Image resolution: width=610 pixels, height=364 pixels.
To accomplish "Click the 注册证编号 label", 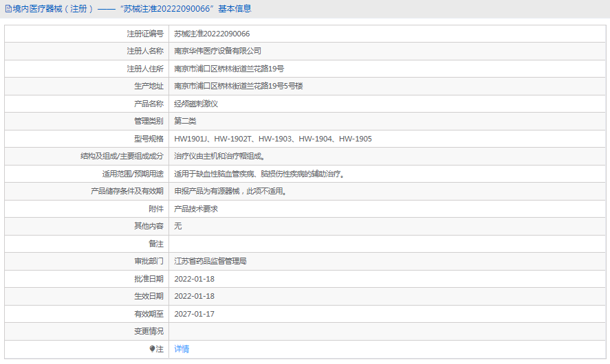I will tap(145, 34).
